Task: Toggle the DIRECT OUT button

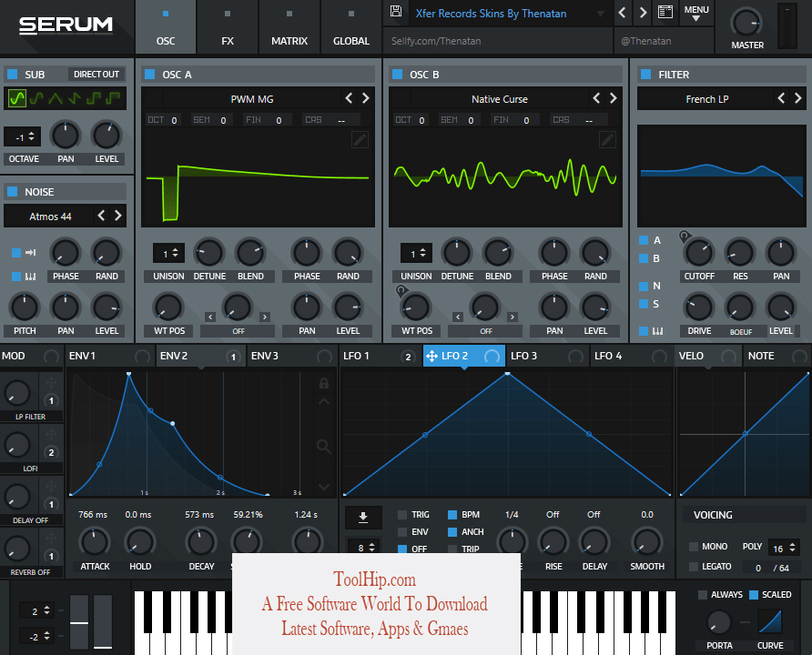Action: point(96,74)
